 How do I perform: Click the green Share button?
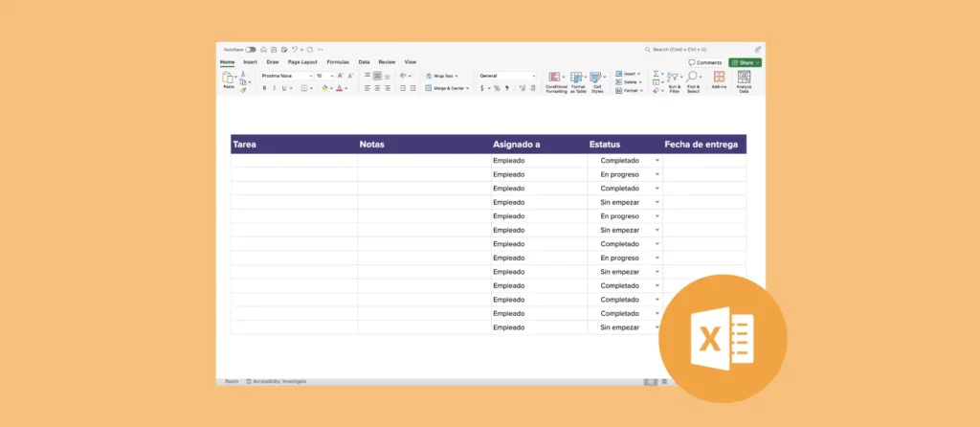point(745,62)
